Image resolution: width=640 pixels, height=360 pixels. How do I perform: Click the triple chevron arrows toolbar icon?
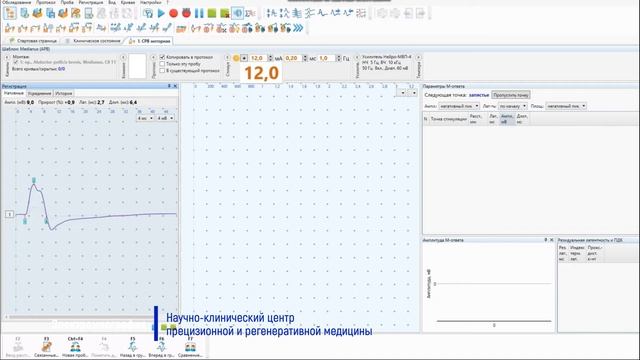tap(298, 28)
